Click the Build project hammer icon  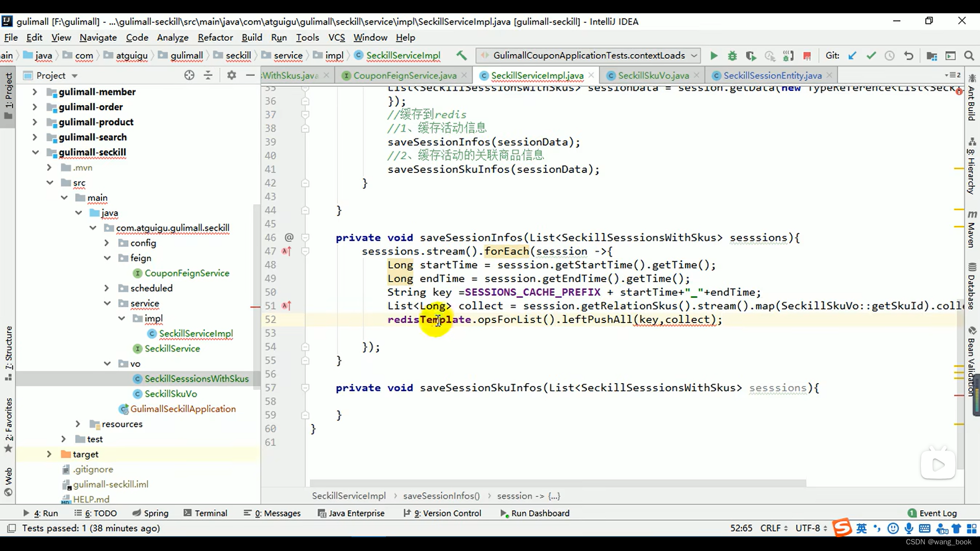(x=461, y=55)
